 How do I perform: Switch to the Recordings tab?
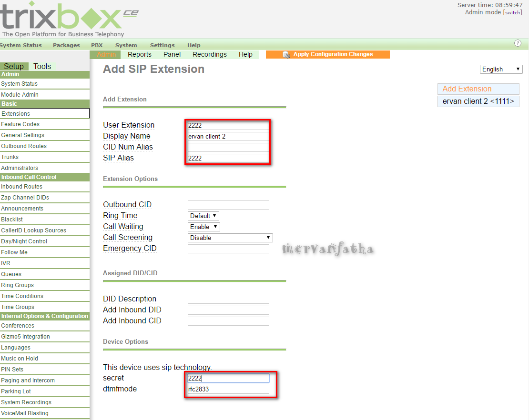click(209, 54)
